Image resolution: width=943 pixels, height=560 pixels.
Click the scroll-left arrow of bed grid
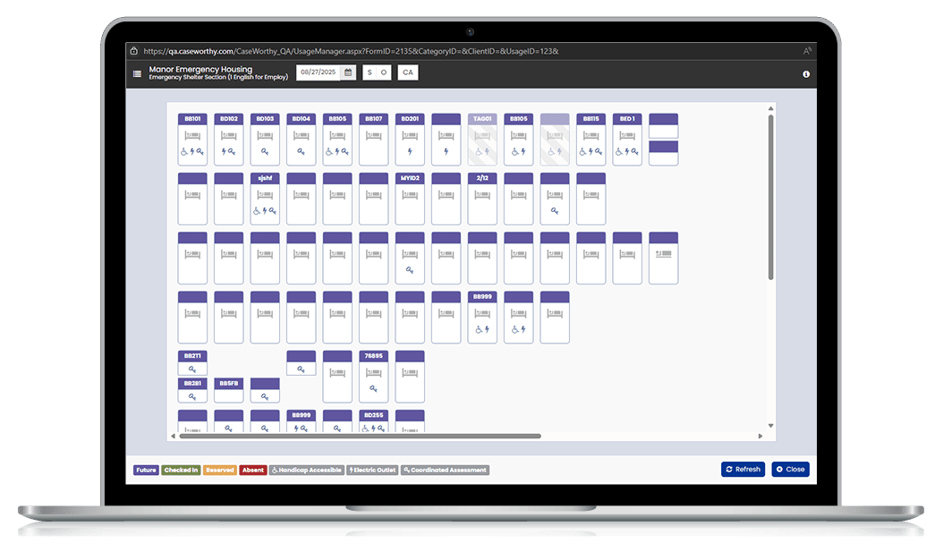(x=174, y=436)
